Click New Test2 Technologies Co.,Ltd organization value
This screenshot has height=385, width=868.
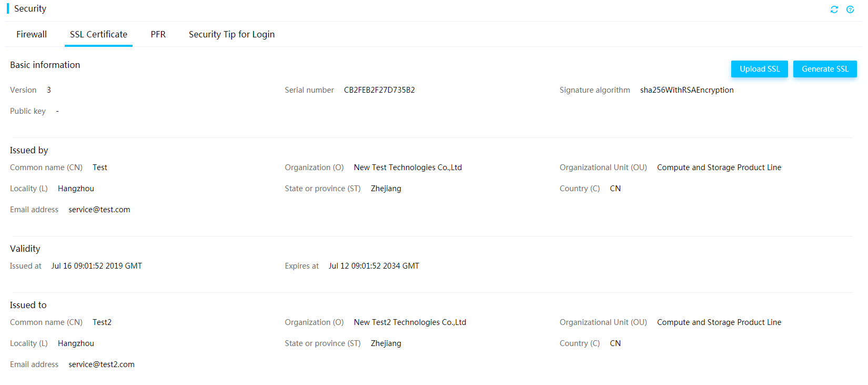pos(410,322)
